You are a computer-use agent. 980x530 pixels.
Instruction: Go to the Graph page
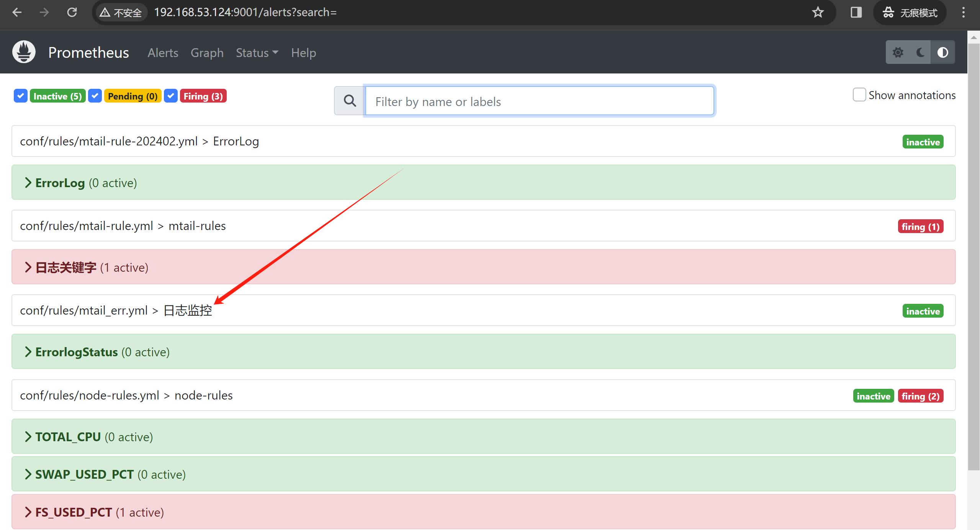coord(207,53)
